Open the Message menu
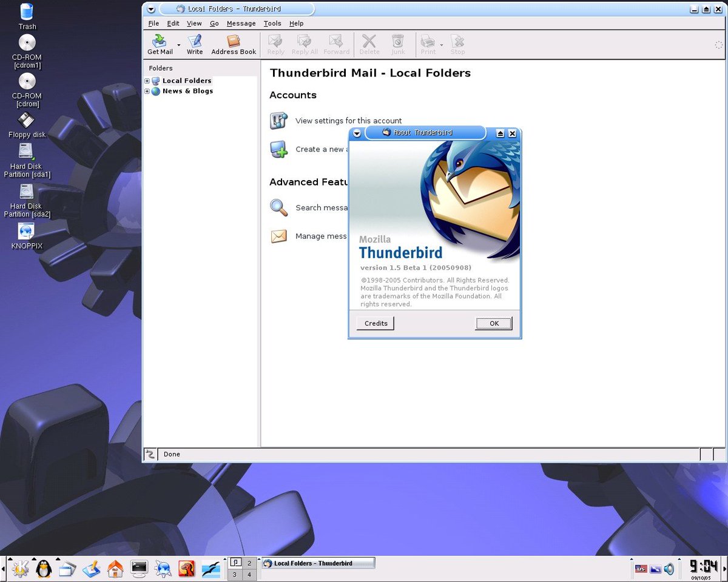The image size is (728, 582). (x=241, y=23)
